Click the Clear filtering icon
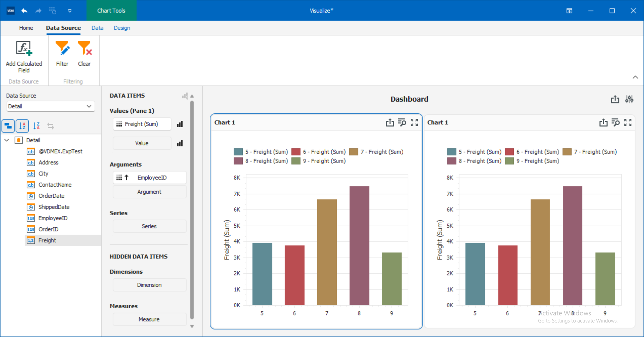Viewport: 644px width, 337px height. [x=84, y=53]
